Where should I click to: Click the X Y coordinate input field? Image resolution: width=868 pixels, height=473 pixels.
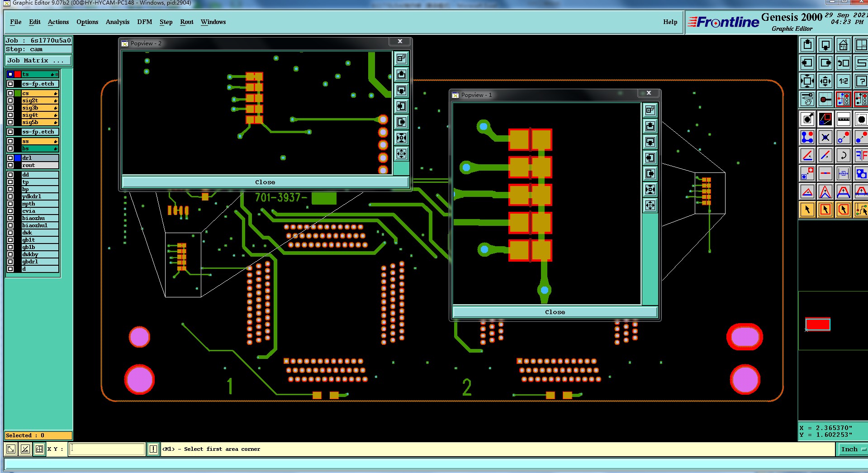coord(107,449)
